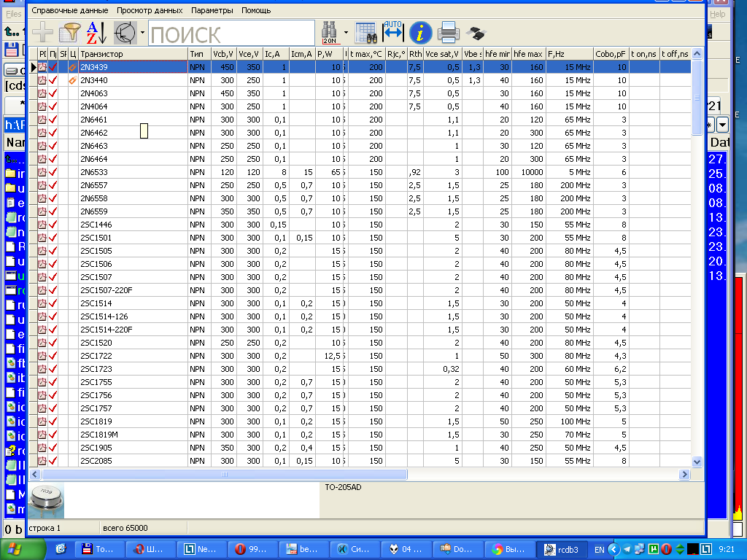Click the vertical scrollbar thumb
Image resolution: width=747 pixels, height=560 pixels.
[697, 98]
